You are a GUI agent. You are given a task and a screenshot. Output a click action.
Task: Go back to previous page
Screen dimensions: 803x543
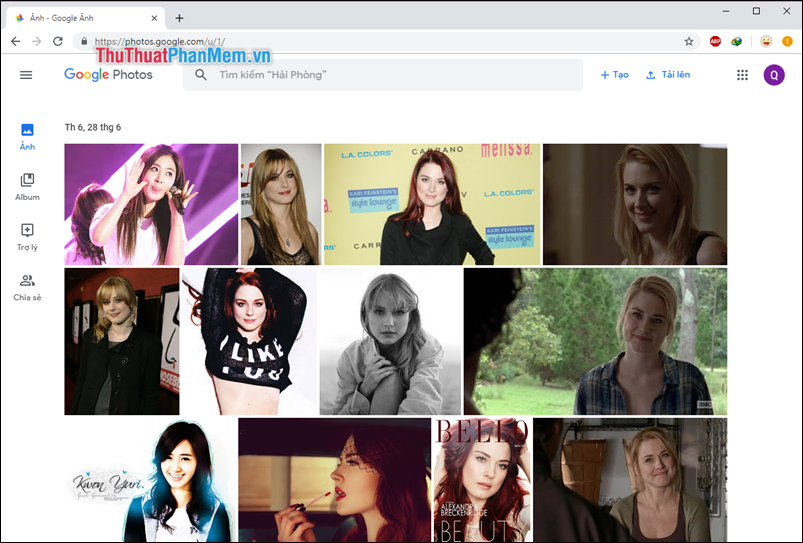pos(15,41)
